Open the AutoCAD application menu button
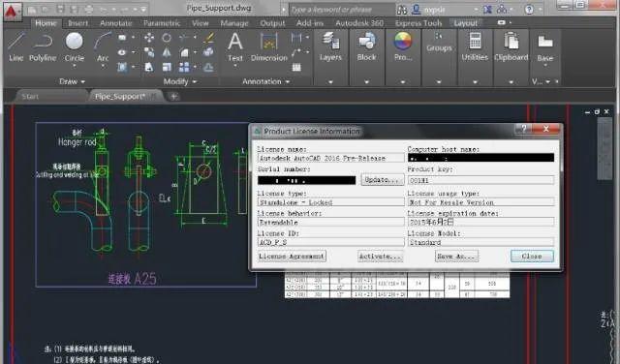 pyautogui.click(x=13, y=11)
